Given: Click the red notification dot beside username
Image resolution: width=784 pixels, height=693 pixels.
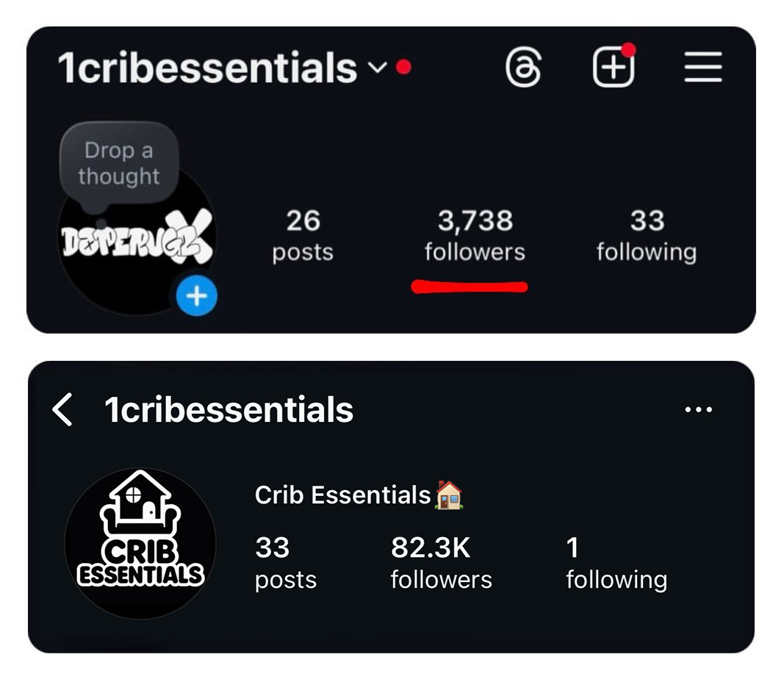Looking at the screenshot, I should click(x=403, y=68).
